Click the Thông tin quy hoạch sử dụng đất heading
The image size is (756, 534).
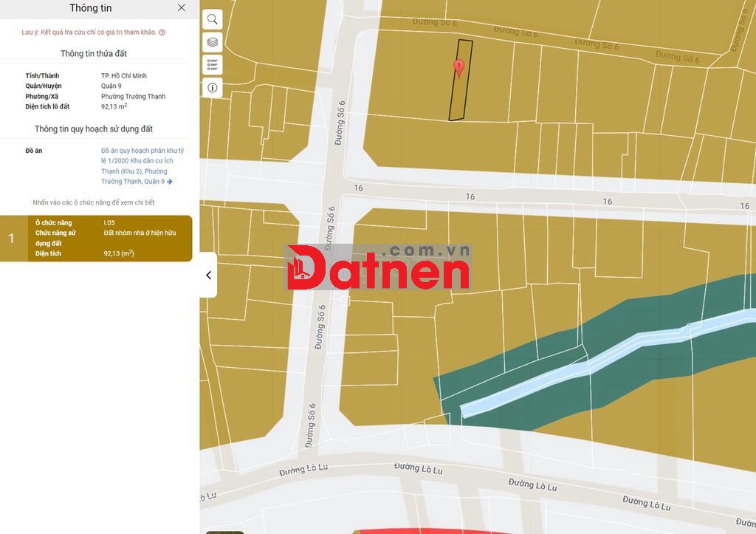coord(94,129)
